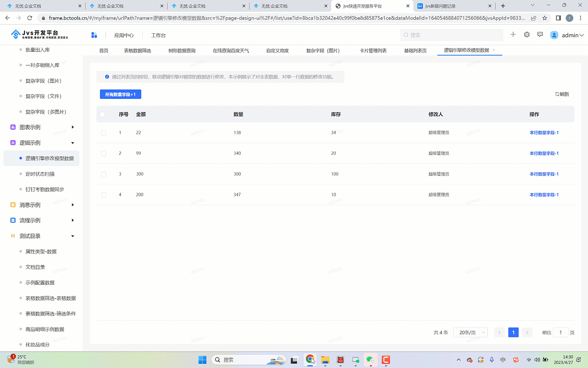Switch to the 表格数据筛选 tab

(x=137, y=50)
